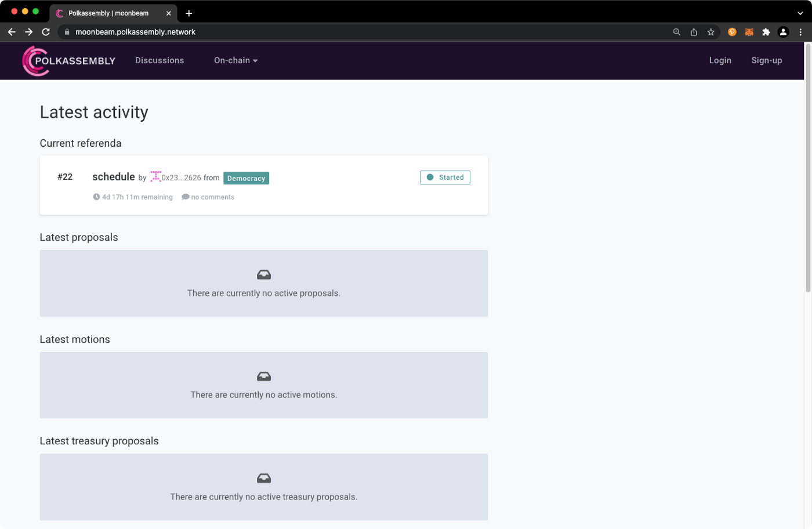Close the Polkassembly tab

point(168,13)
